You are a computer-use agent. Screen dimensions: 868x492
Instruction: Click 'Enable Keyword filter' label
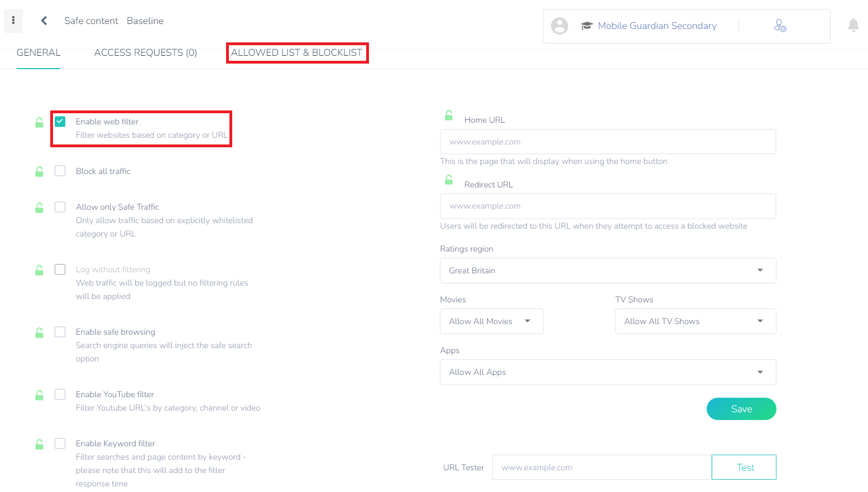coord(116,443)
